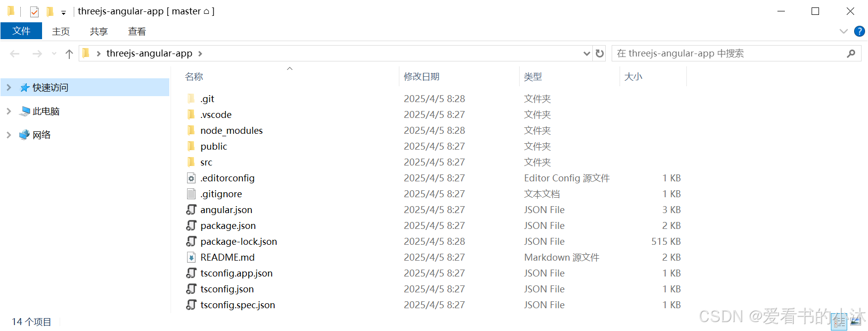Screen dimensions: 868x331
Task: Select the node_modules folder name
Action: pyautogui.click(x=232, y=130)
